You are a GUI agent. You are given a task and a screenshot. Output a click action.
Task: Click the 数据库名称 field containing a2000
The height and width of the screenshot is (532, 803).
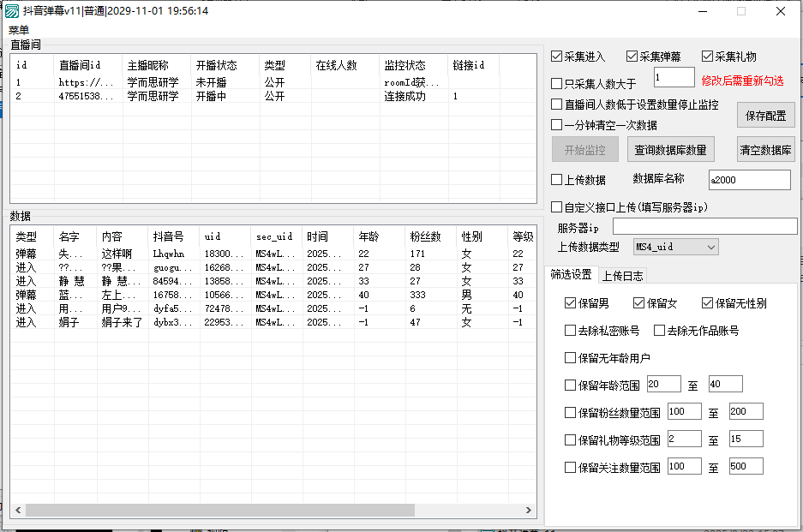coord(749,180)
